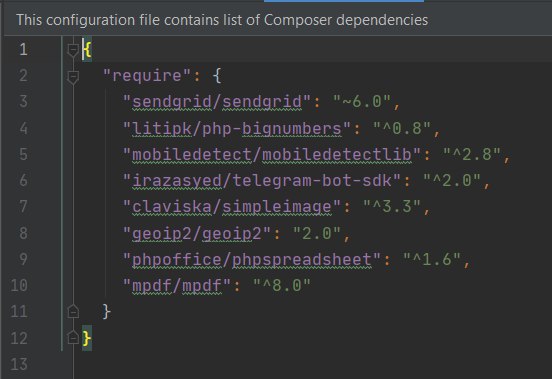Image resolution: width=552 pixels, height=379 pixels.
Task: Click the claviska/simpleimage package name
Action: 232,207
